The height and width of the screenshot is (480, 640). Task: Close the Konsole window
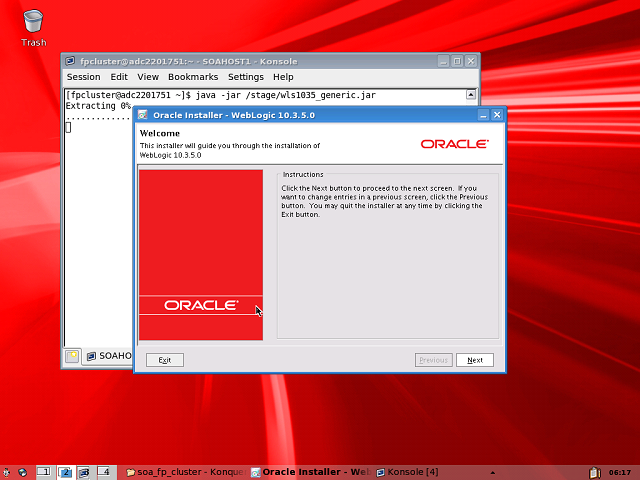[x=471, y=61]
